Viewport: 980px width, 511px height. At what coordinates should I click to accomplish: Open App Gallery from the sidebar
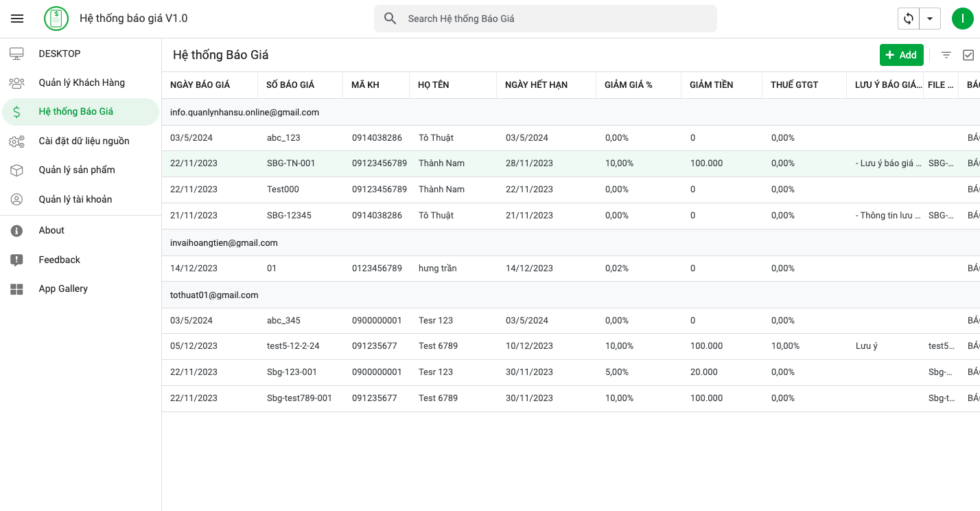(x=81, y=289)
